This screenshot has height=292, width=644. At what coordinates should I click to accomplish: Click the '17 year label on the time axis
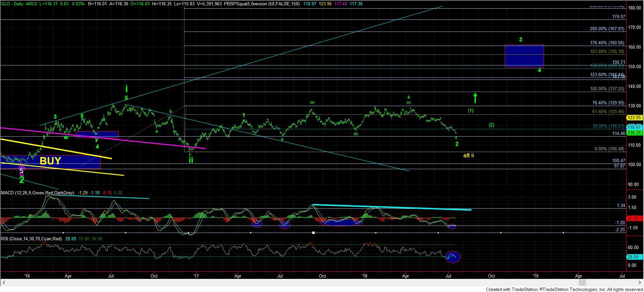click(196, 276)
